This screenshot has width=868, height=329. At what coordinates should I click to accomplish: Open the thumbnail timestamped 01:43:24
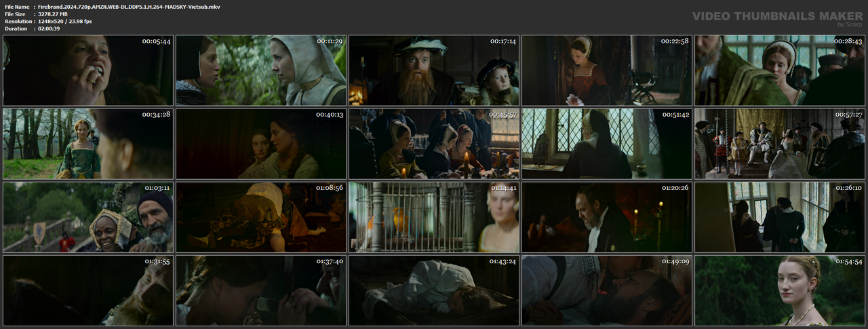pyautogui.click(x=434, y=290)
